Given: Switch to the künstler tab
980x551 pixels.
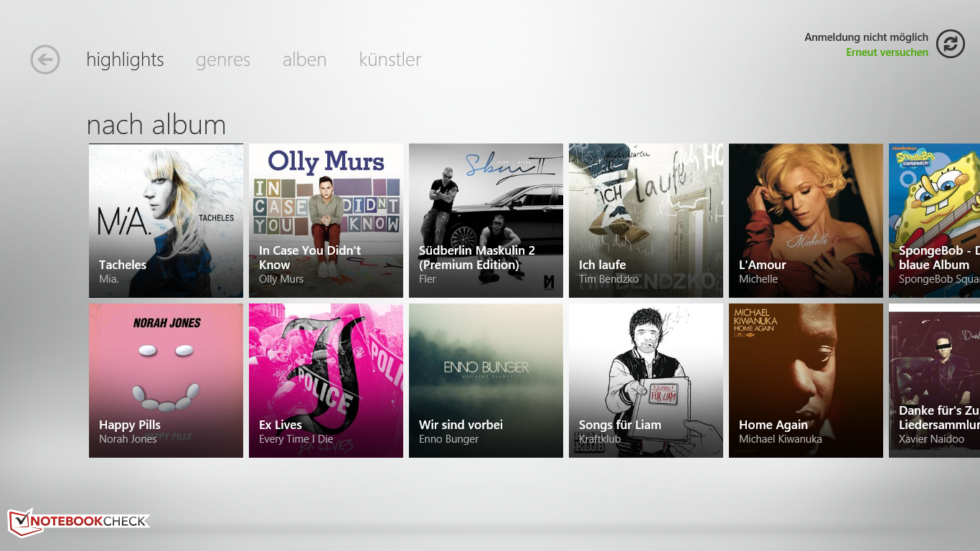Looking at the screenshot, I should click(390, 60).
